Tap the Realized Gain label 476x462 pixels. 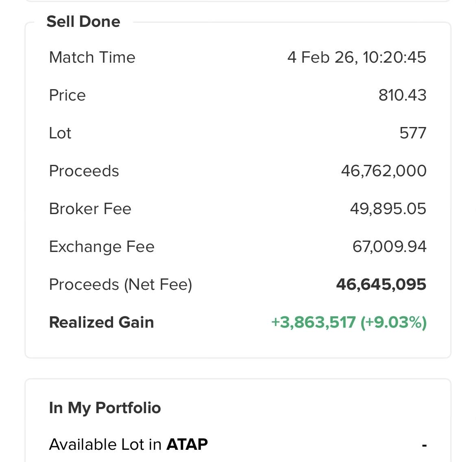point(101,322)
